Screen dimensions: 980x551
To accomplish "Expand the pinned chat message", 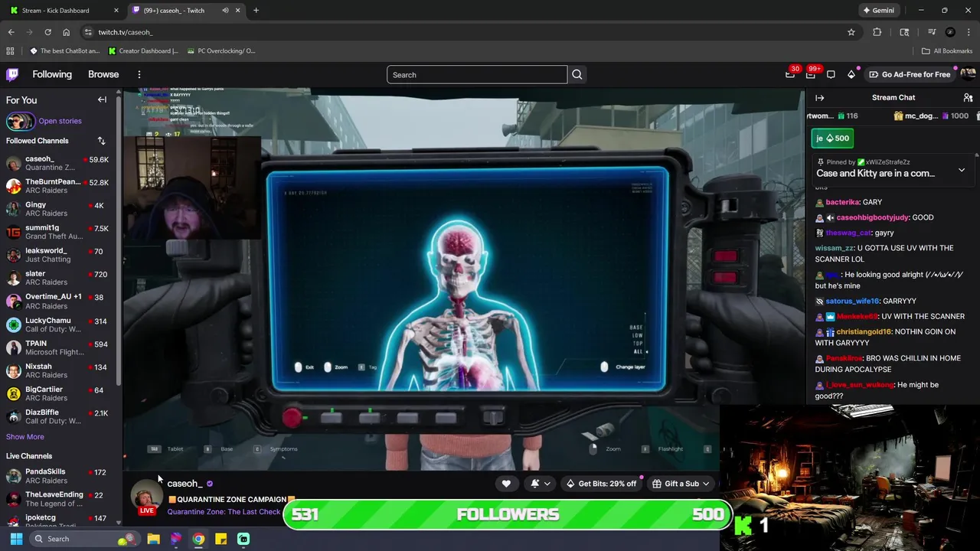I will 962,170.
